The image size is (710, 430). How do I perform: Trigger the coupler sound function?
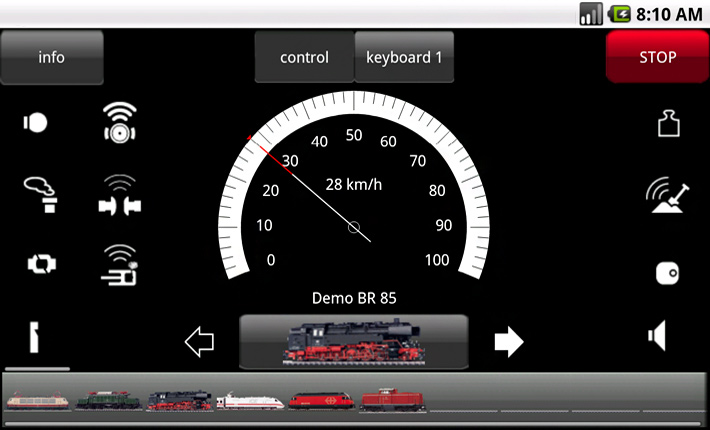coord(120,196)
